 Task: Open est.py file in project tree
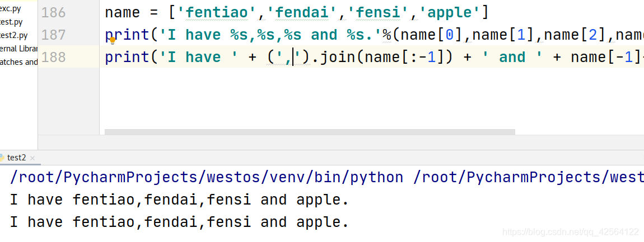(x=12, y=22)
